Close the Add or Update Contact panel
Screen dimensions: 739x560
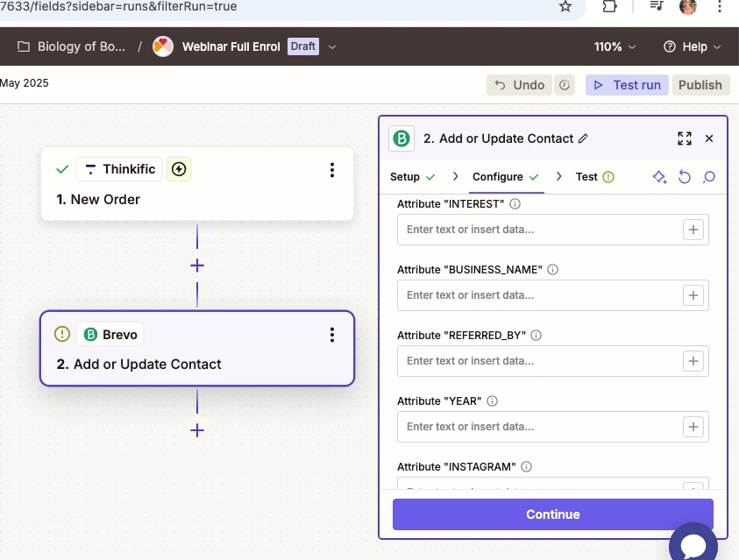pyautogui.click(x=709, y=138)
